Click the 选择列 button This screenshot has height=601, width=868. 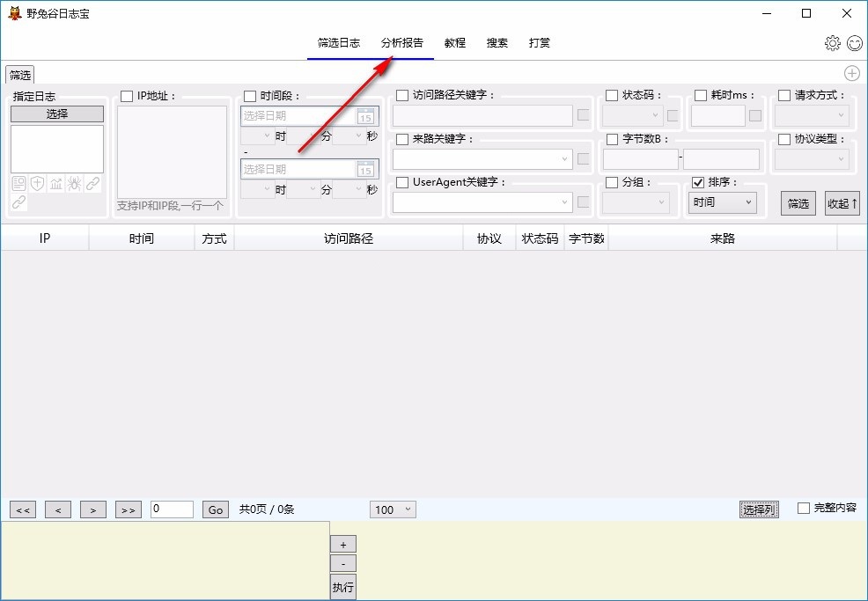point(759,509)
